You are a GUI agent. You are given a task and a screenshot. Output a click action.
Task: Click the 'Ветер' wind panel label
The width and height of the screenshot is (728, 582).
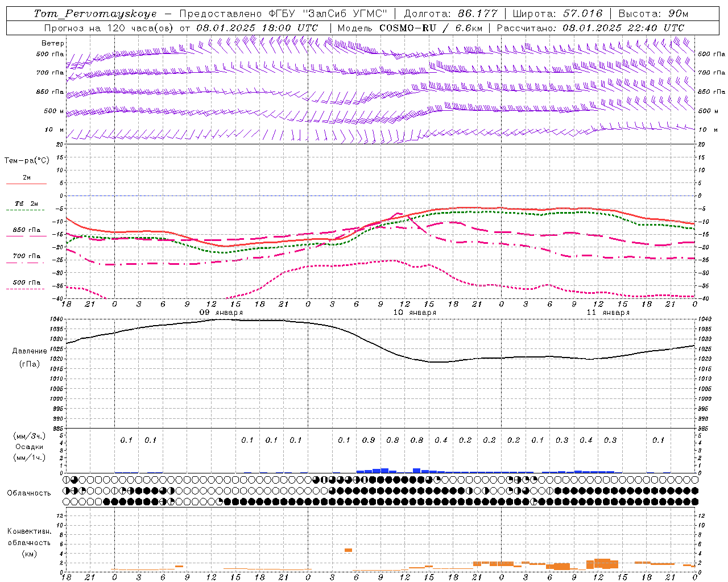tap(53, 43)
